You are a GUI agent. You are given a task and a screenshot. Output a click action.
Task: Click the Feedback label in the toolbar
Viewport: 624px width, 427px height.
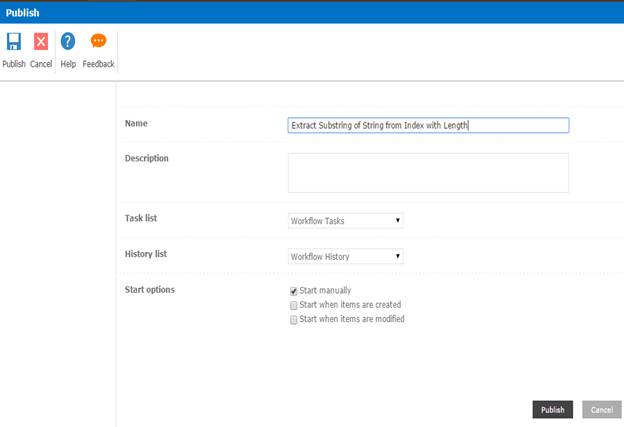98,64
